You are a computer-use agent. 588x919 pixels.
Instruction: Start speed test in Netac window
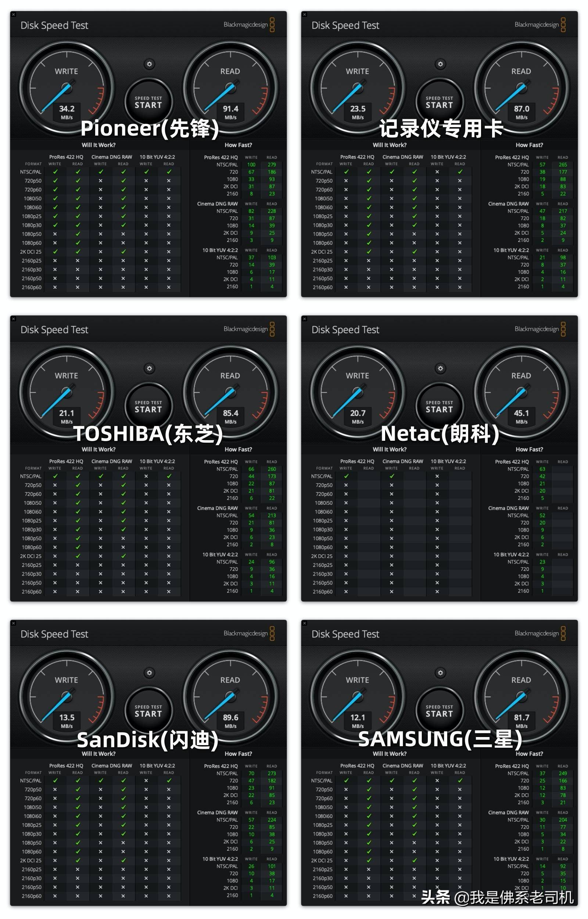(x=439, y=407)
